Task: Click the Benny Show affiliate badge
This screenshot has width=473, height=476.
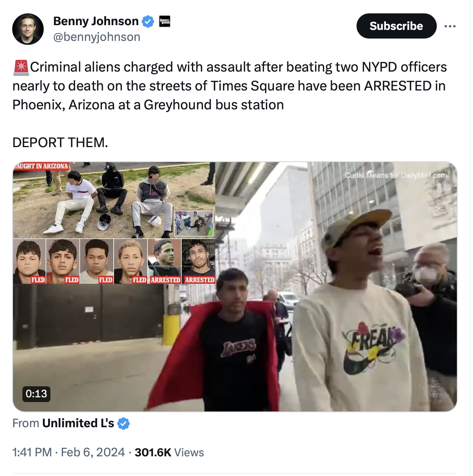Action: point(164,21)
